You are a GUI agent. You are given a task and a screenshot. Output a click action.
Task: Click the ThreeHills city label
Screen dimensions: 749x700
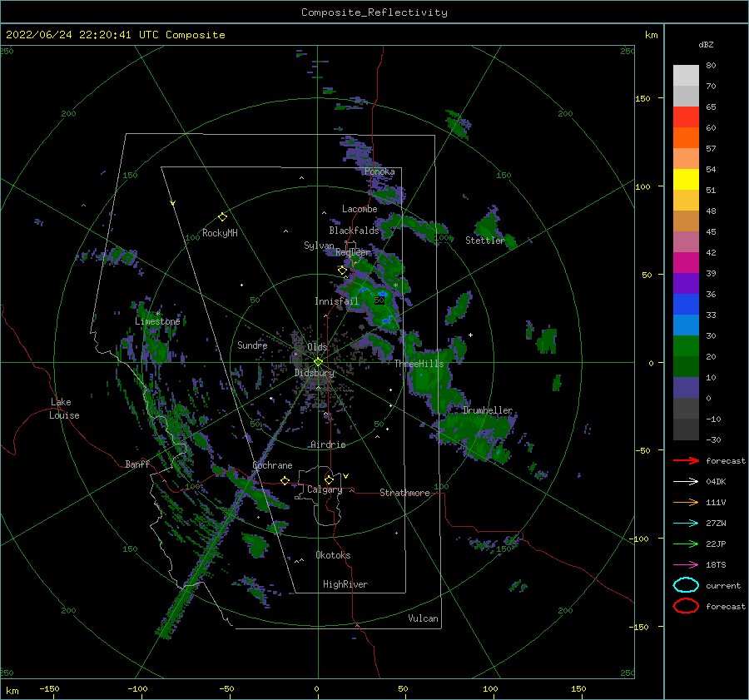419,364
